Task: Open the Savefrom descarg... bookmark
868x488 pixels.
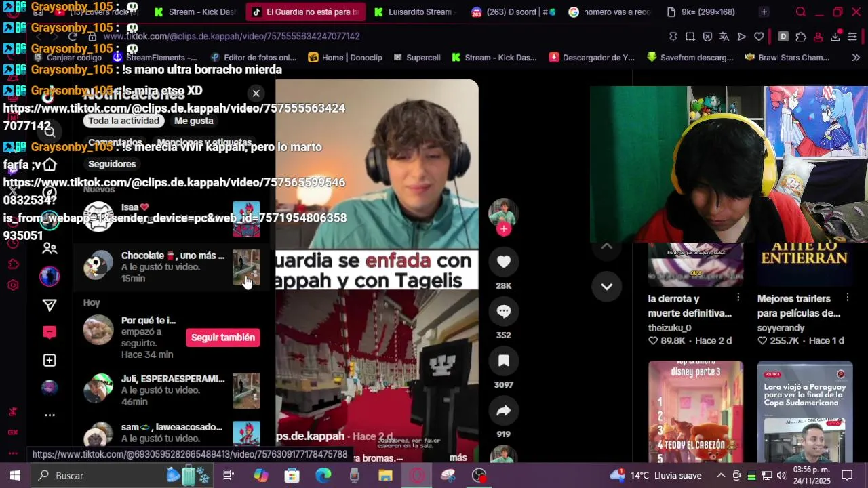Action: tap(690, 58)
